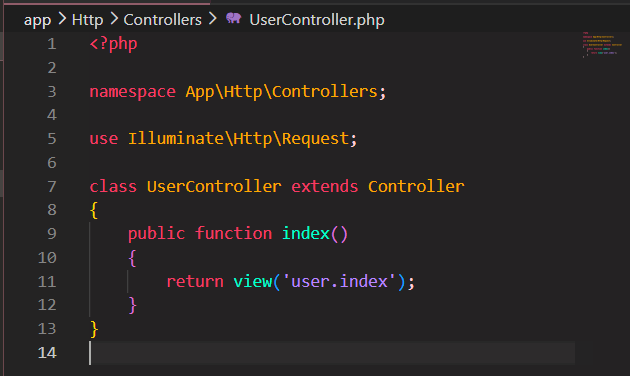Click the 'view' function call
The image size is (630, 376).
(253, 281)
